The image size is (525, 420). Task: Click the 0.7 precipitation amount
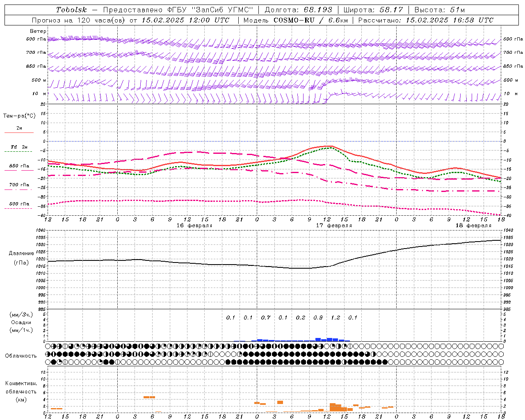[x=266, y=317]
